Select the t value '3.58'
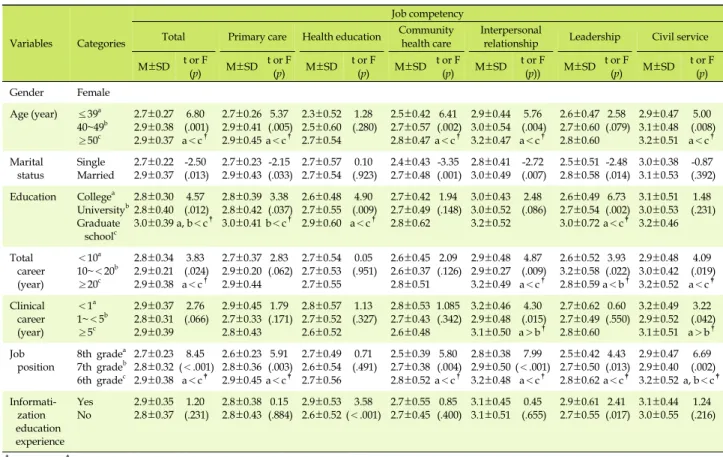Screen dimensions: 723x457 pos(364,402)
